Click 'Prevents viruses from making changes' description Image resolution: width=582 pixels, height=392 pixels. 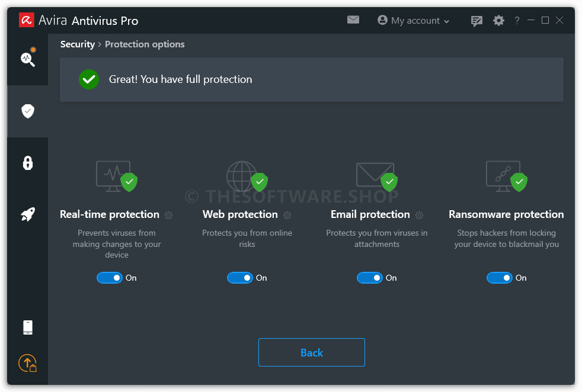[x=117, y=243]
